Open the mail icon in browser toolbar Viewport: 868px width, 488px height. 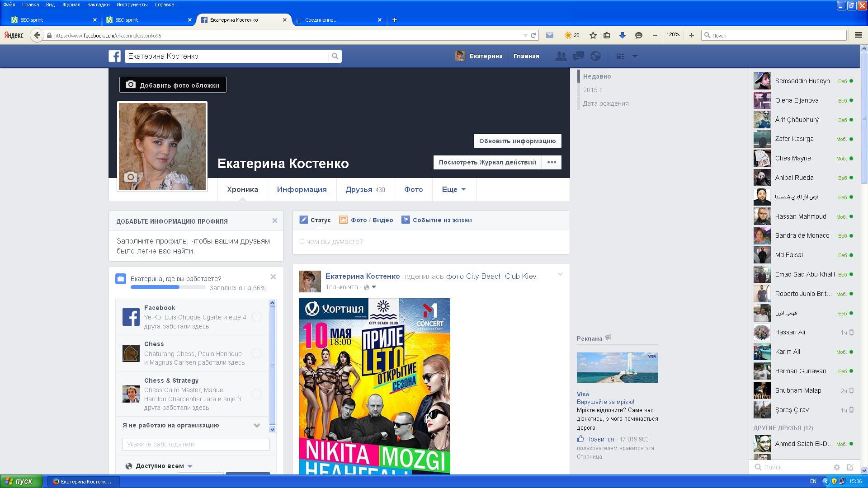pyautogui.click(x=550, y=35)
